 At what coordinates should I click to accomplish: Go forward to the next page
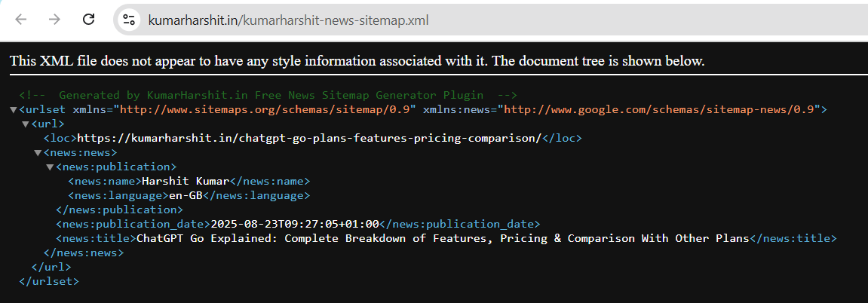click(54, 20)
